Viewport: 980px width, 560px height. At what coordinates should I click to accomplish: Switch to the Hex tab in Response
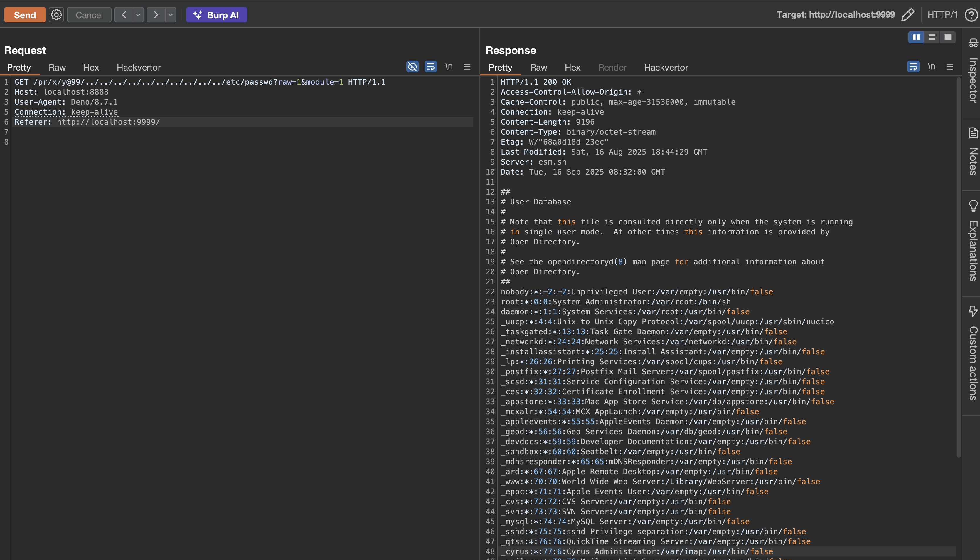coord(572,67)
